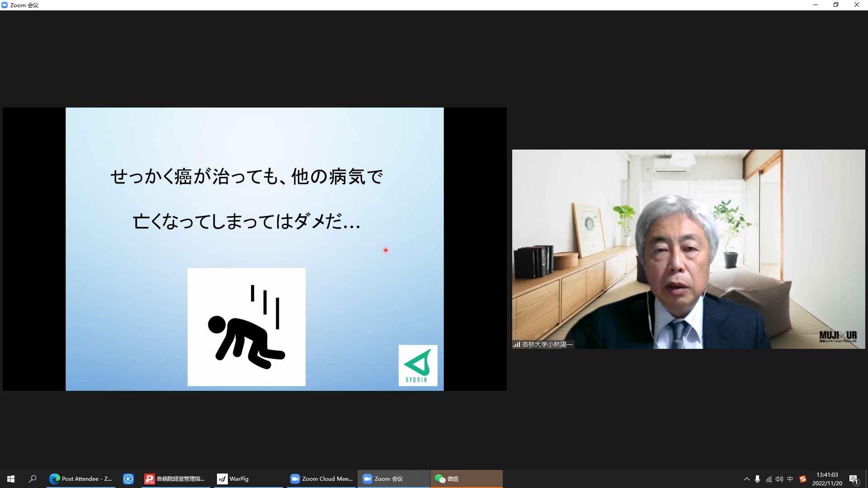Restore down the Zoom window
Viewport: 868px width, 488px height.
[836, 5]
